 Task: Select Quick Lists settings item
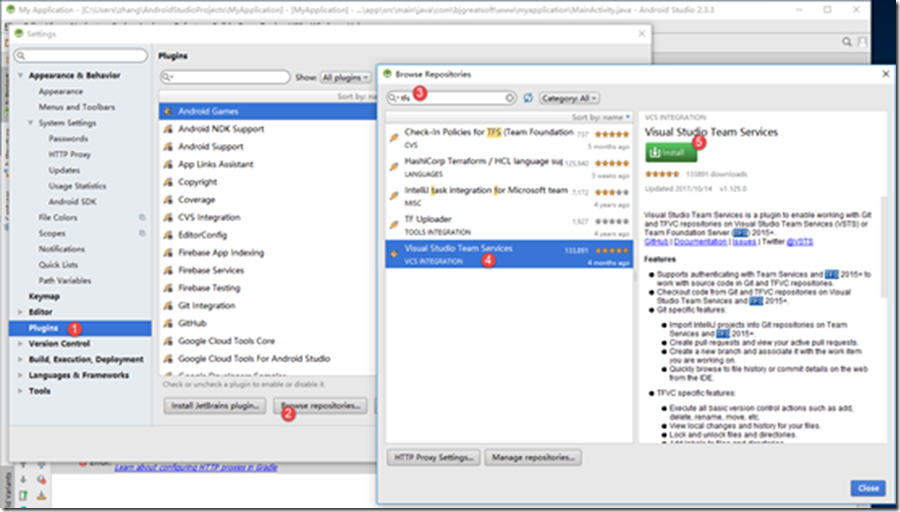[x=58, y=265]
